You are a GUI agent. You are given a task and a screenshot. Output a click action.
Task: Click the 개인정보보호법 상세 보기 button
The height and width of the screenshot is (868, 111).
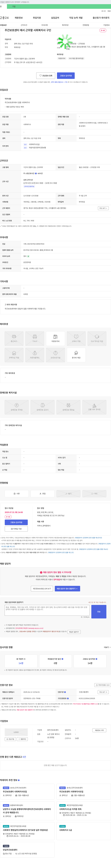(42, 589)
